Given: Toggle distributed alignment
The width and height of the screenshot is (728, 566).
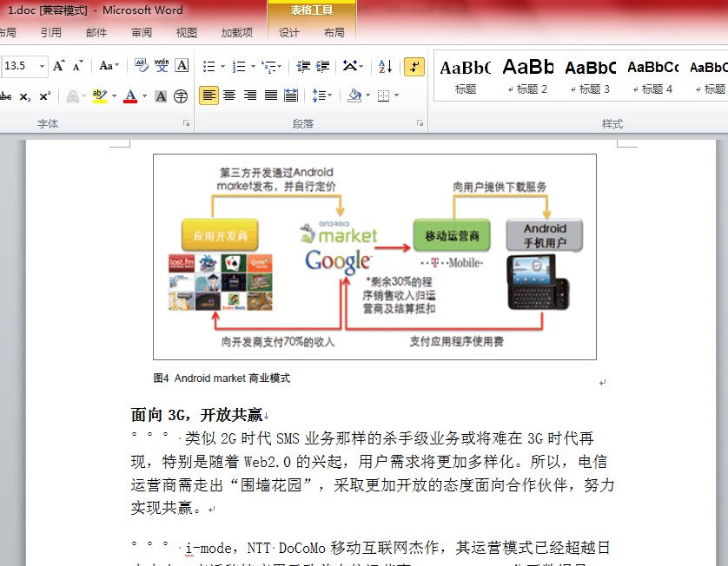Looking at the screenshot, I should click(x=291, y=95).
